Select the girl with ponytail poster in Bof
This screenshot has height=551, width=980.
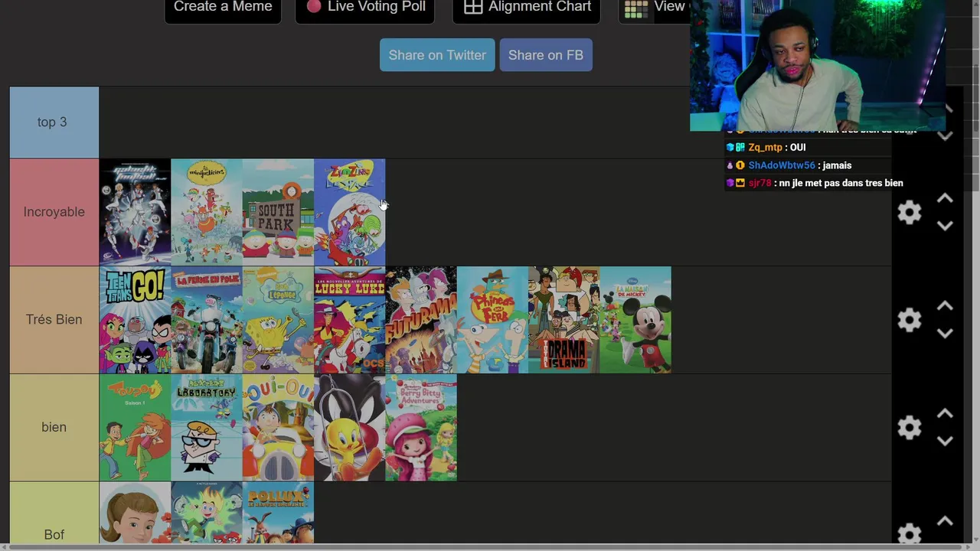[x=135, y=514]
